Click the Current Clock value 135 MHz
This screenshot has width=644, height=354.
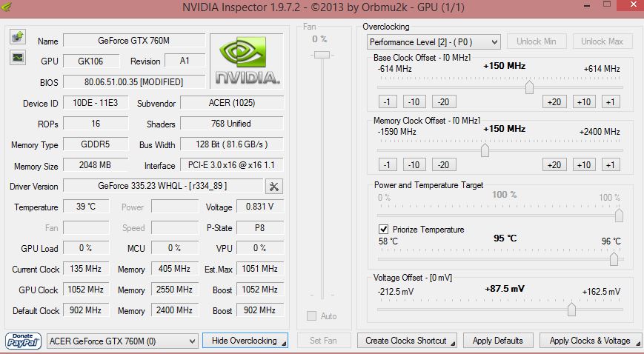point(86,269)
